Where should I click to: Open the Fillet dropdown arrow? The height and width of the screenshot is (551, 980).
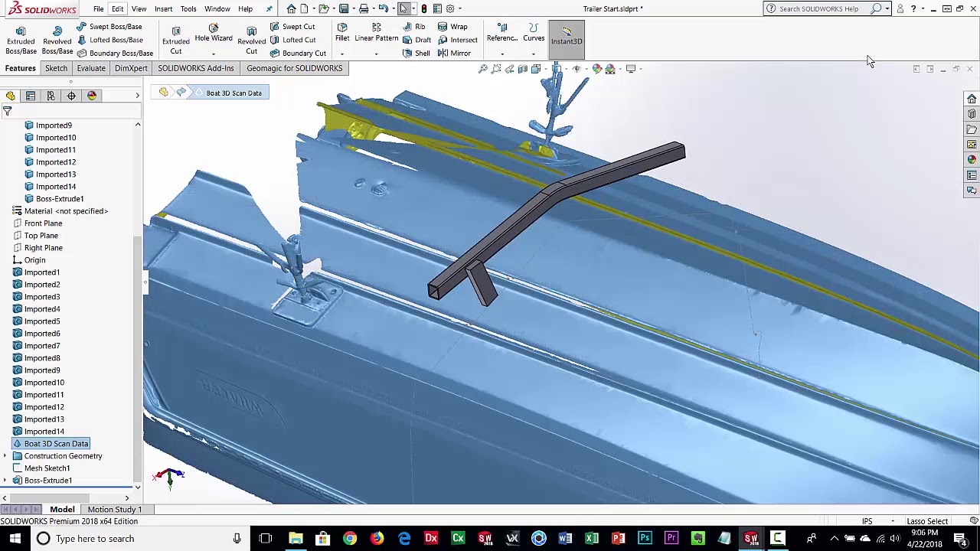(342, 54)
